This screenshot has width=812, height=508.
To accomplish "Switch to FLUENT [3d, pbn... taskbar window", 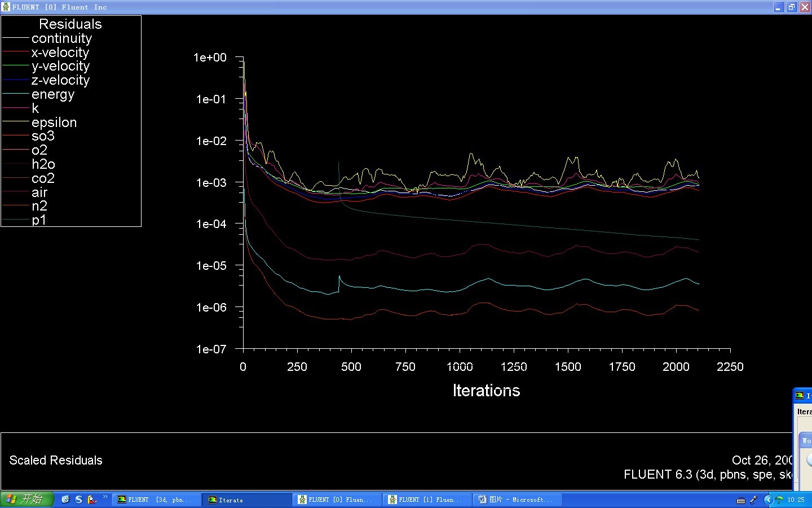I will point(156,500).
